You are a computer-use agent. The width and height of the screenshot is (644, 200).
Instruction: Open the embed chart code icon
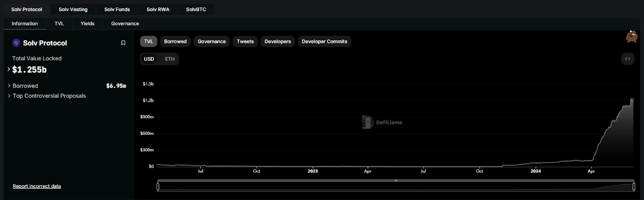[627, 59]
